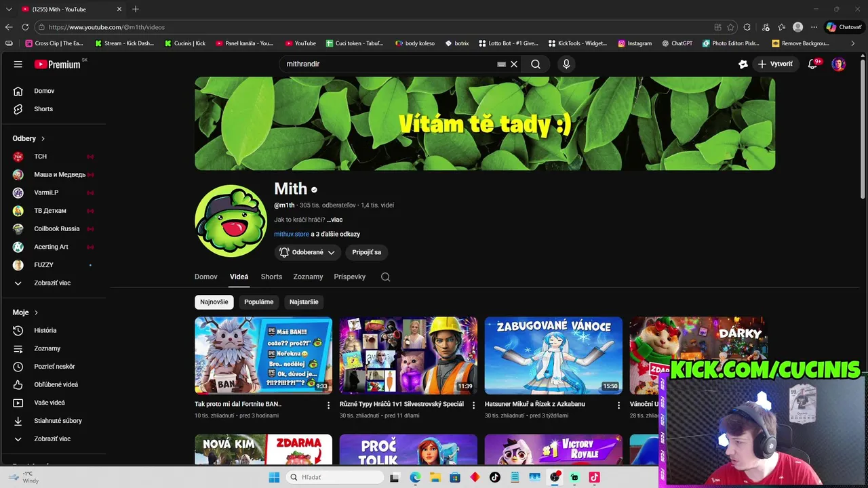Image resolution: width=868 pixels, height=488 pixels.
Task: Clear the search text with the X
Action: (x=514, y=64)
